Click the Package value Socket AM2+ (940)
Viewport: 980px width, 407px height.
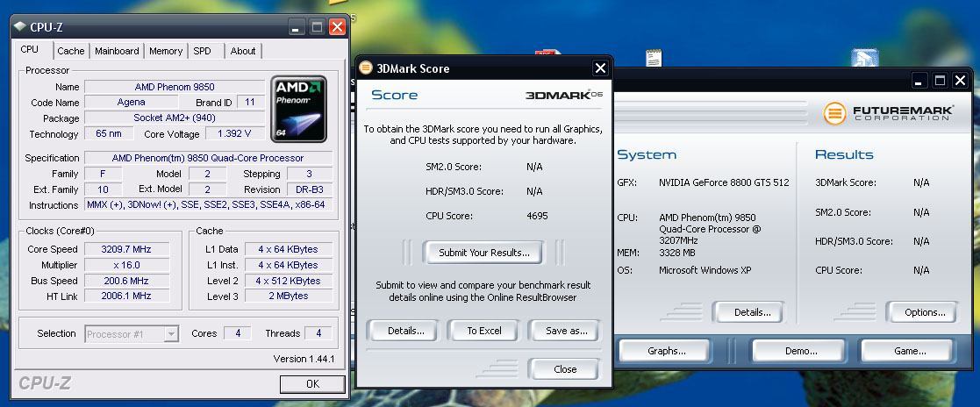click(175, 118)
